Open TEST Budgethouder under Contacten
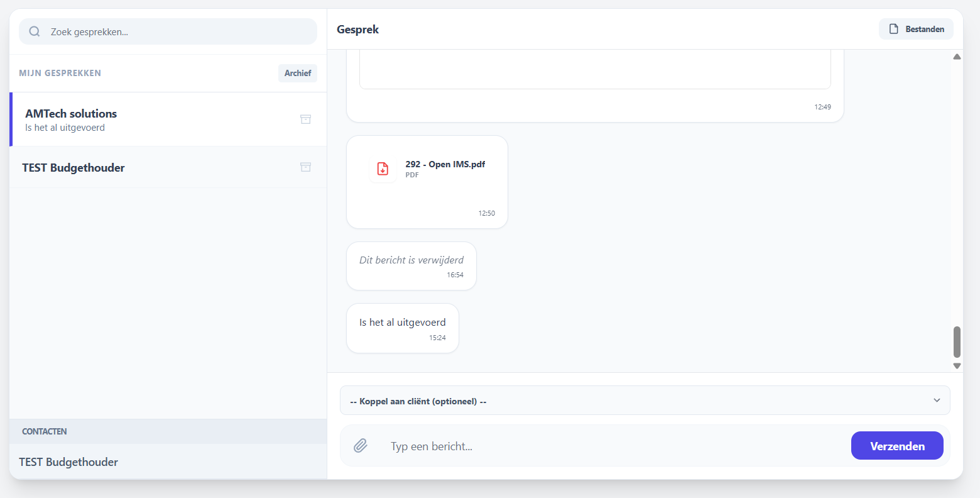980x498 pixels. 68,462
